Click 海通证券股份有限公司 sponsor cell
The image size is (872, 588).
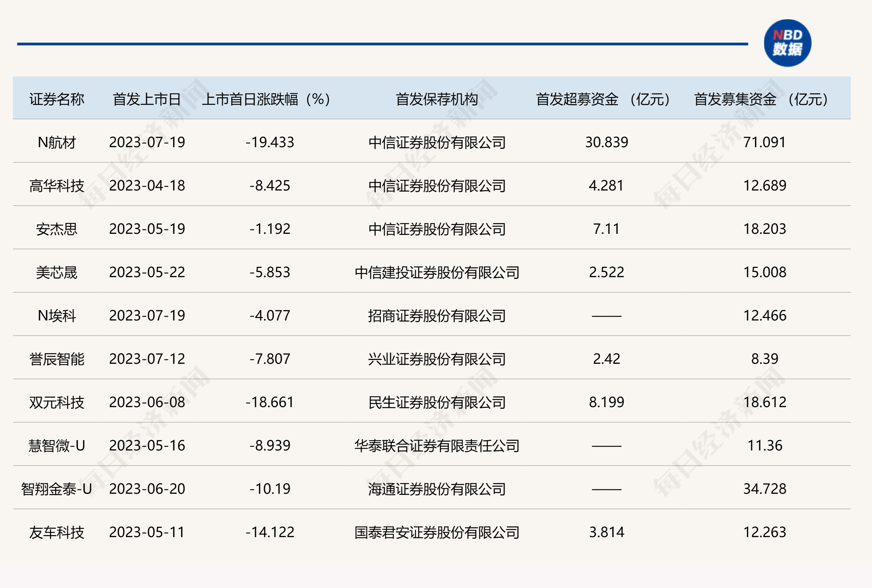437,489
